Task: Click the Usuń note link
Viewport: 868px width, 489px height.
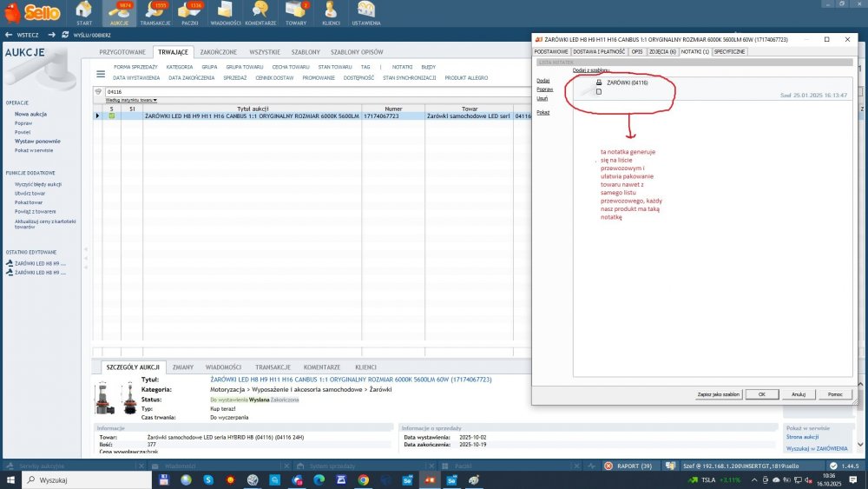Action: pos(542,98)
